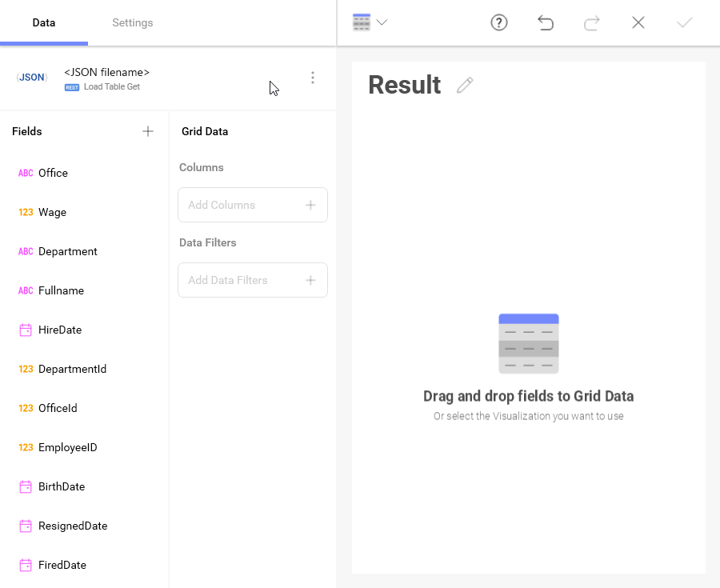The image size is (720, 588).
Task: Switch to the Settings tab
Action: (132, 22)
